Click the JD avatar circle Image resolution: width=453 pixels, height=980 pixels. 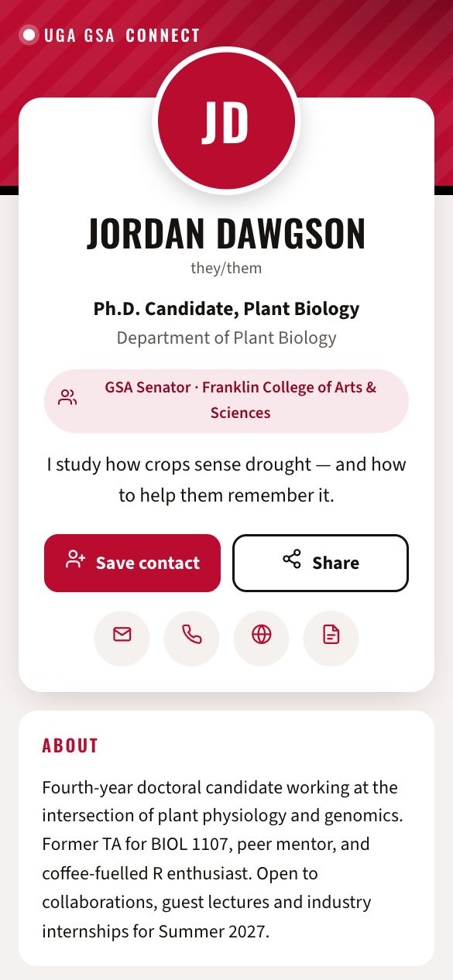(x=226, y=122)
